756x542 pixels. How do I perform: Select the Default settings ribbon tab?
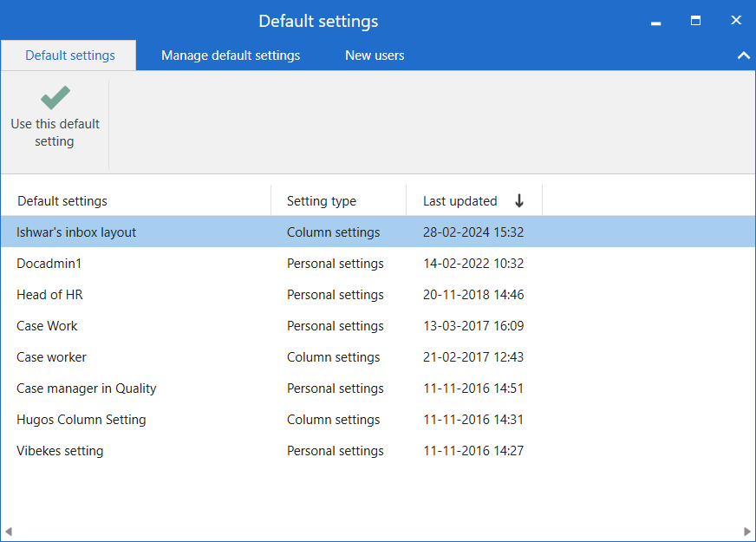pyautogui.click(x=70, y=56)
